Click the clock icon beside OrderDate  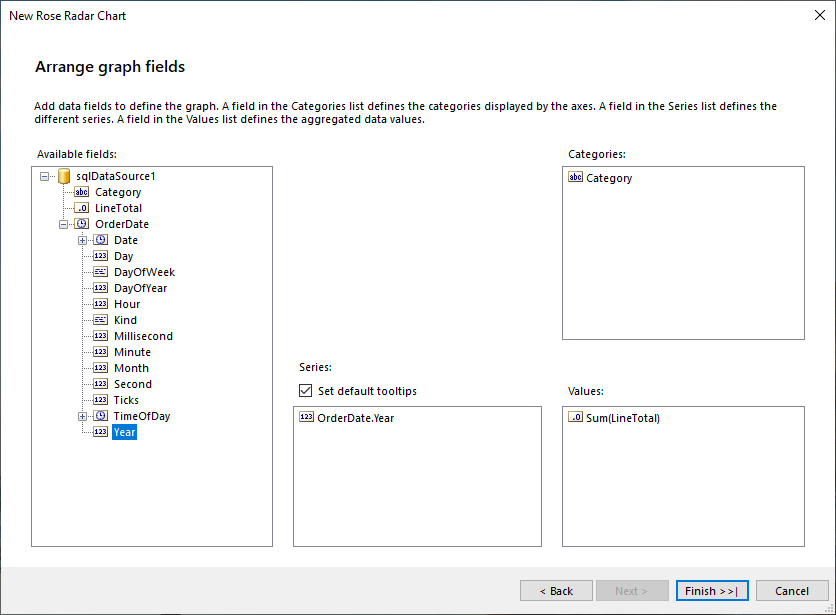point(81,223)
